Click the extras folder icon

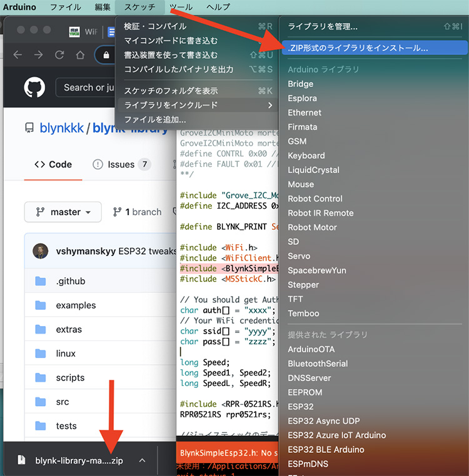pyautogui.click(x=41, y=329)
